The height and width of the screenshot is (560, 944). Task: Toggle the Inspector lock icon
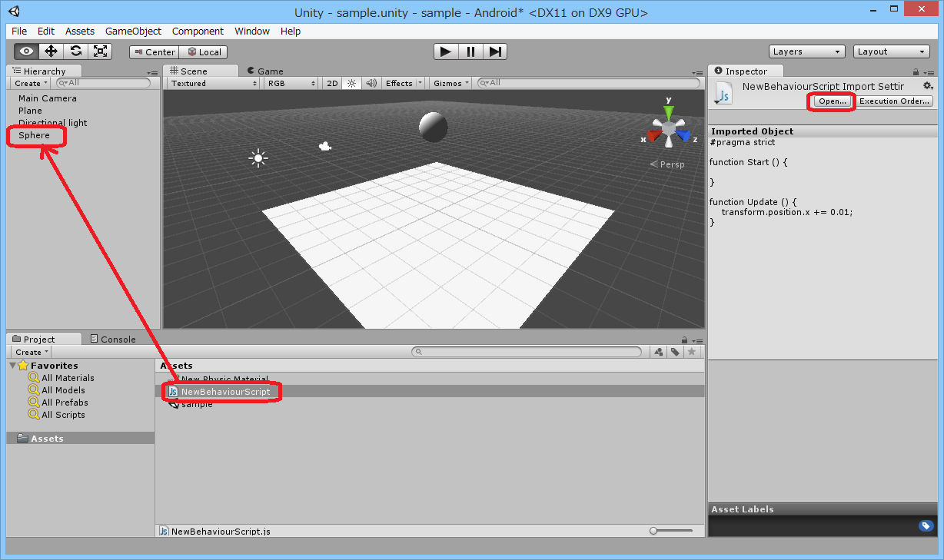pos(916,71)
